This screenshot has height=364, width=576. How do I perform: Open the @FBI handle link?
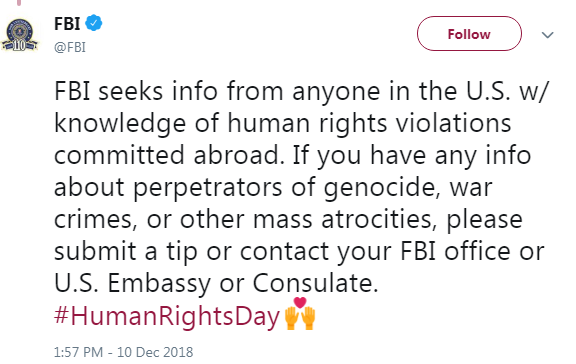70,47
